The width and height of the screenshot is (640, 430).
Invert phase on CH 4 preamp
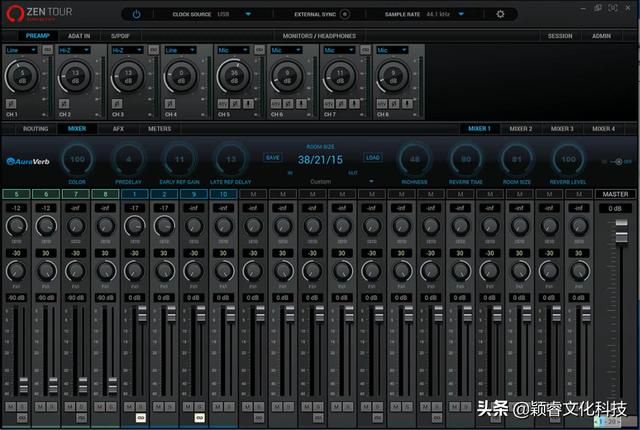coord(170,104)
